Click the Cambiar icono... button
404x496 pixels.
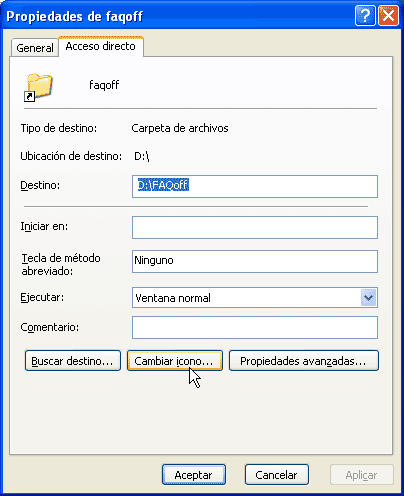pyautogui.click(x=175, y=360)
